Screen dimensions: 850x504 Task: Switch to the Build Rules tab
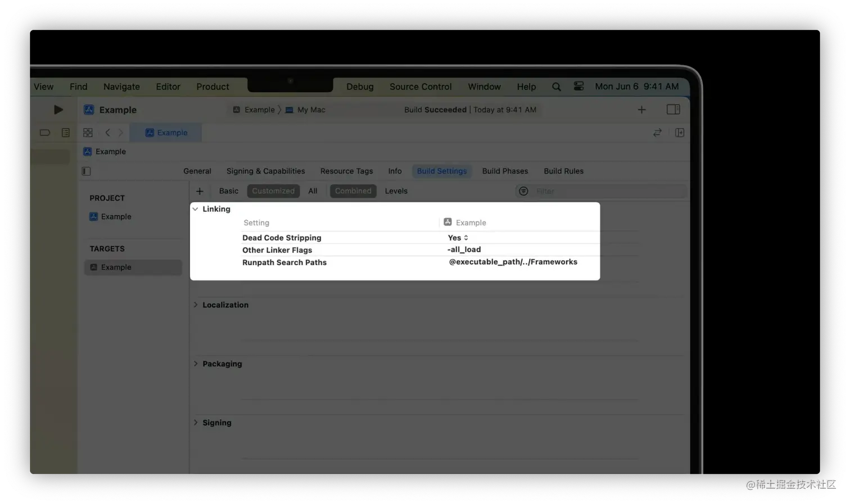pos(563,171)
